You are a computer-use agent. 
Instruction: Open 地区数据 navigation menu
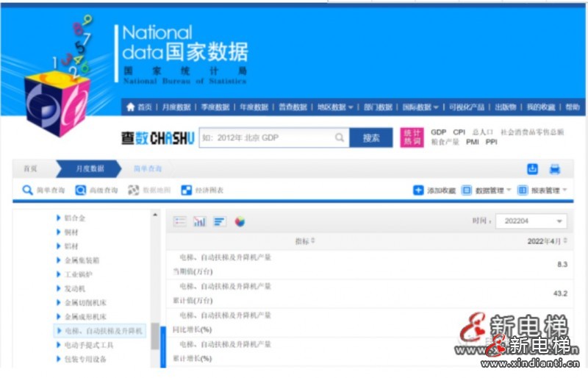point(334,107)
